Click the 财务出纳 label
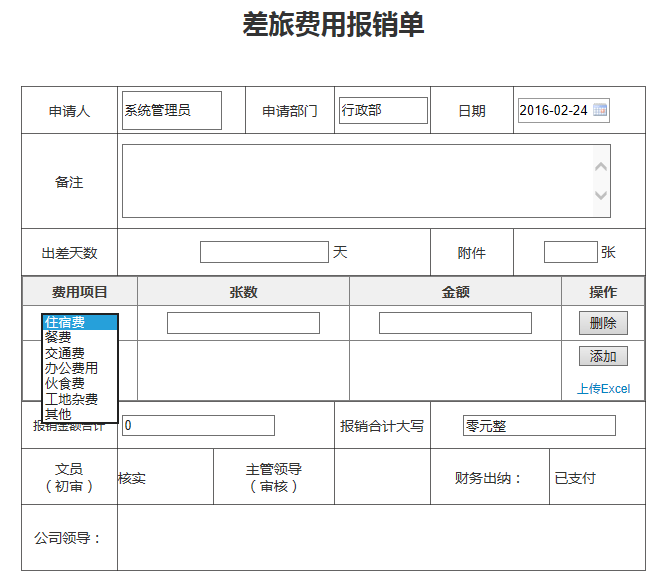656x581 pixels. [488, 478]
